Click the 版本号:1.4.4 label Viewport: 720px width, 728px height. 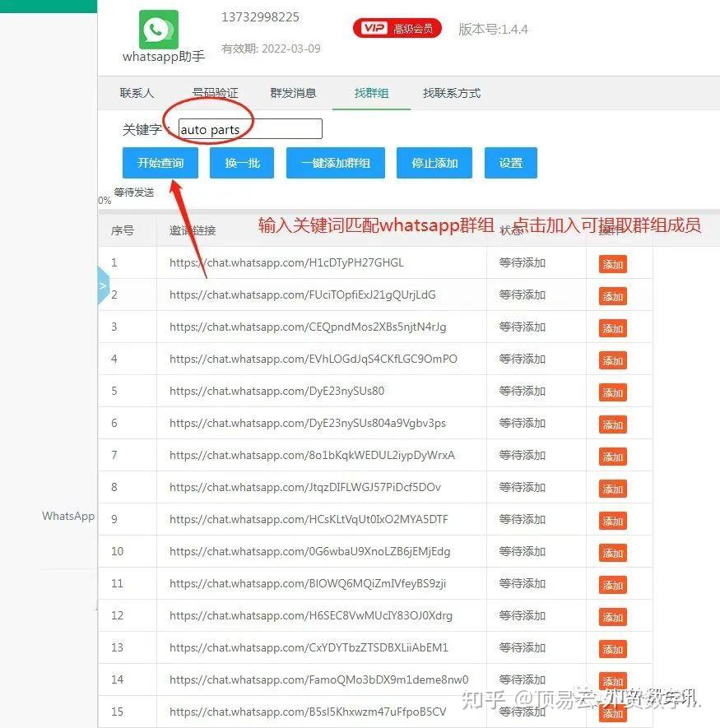coord(493,30)
